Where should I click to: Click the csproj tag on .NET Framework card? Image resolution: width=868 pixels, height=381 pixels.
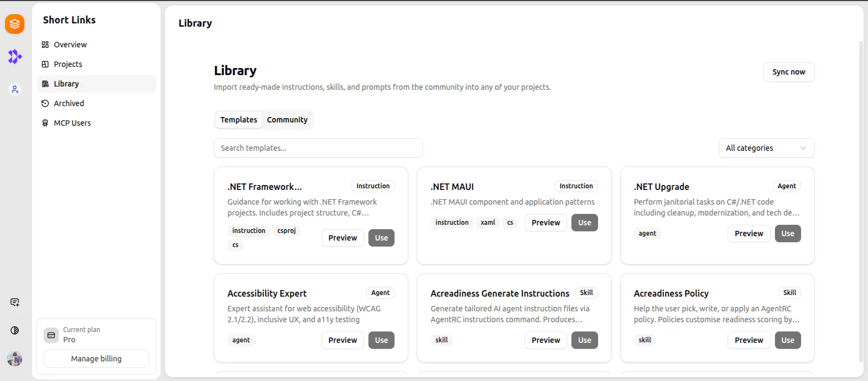(287, 231)
